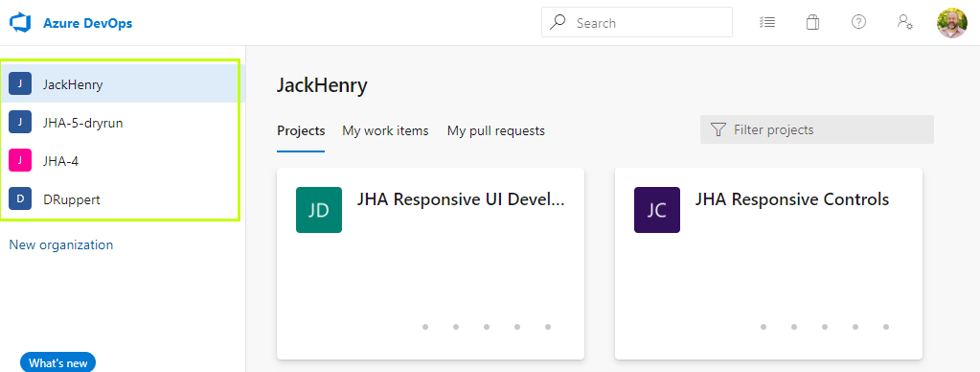
Task: Switch to My pull requests tab
Action: tap(495, 130)
